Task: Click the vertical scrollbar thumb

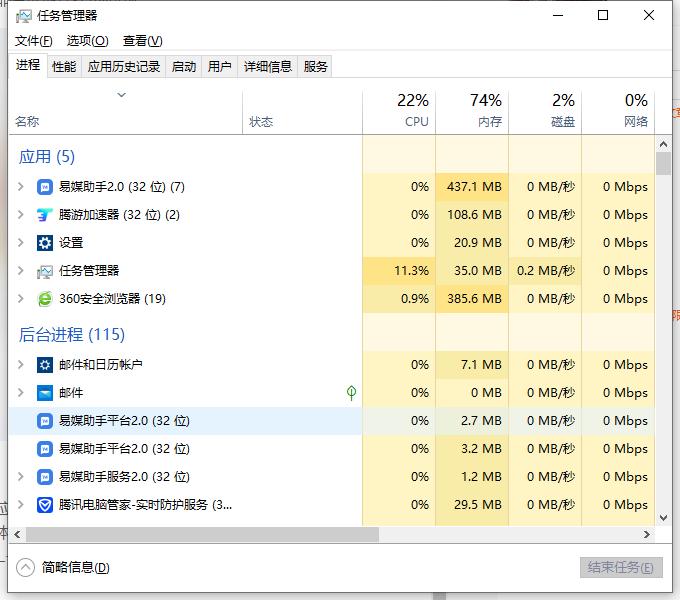Action: pos(663,163)
